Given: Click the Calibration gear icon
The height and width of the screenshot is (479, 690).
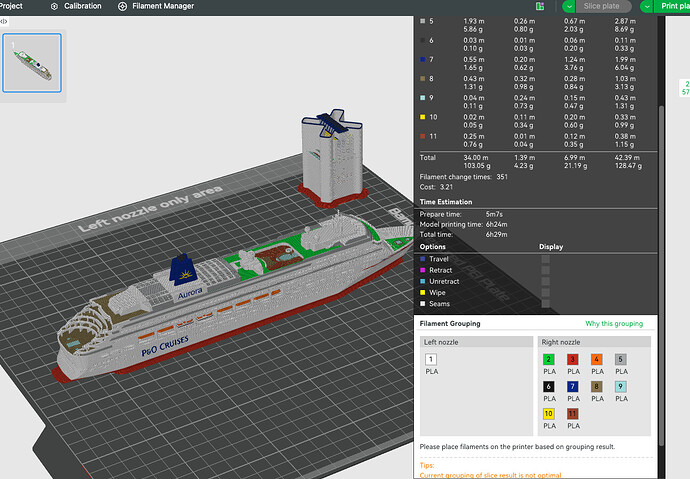Looking at the screenshot, I should (x=55, y=7).
